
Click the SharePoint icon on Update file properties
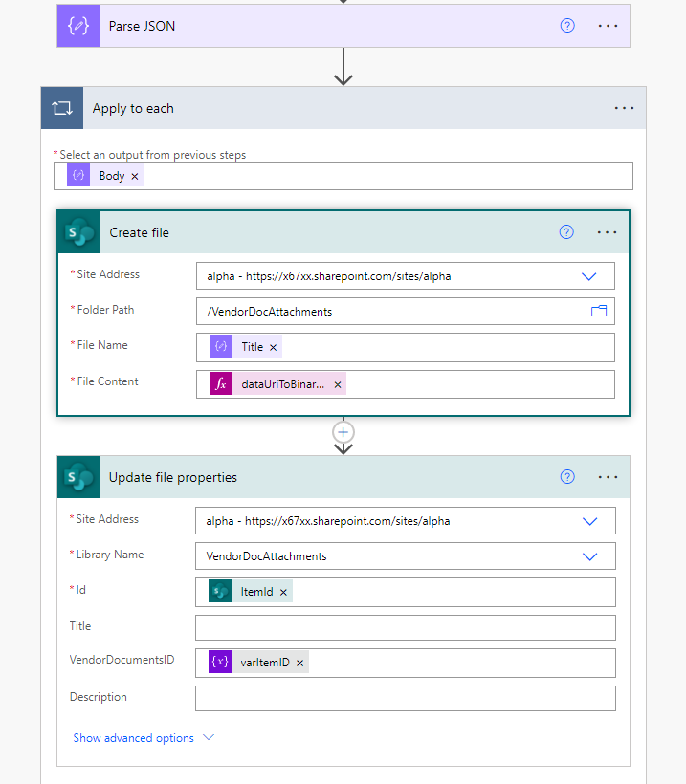point(77,477)
